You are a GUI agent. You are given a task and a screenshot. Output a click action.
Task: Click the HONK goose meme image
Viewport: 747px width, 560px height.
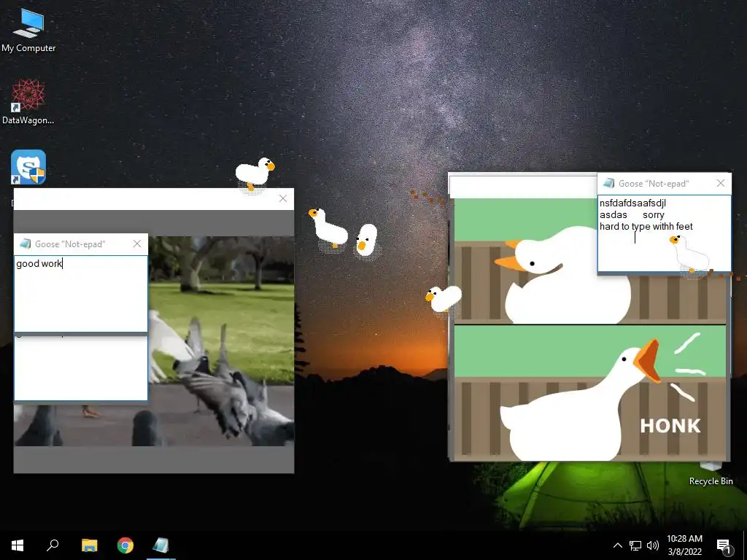(x=589, y=329)
